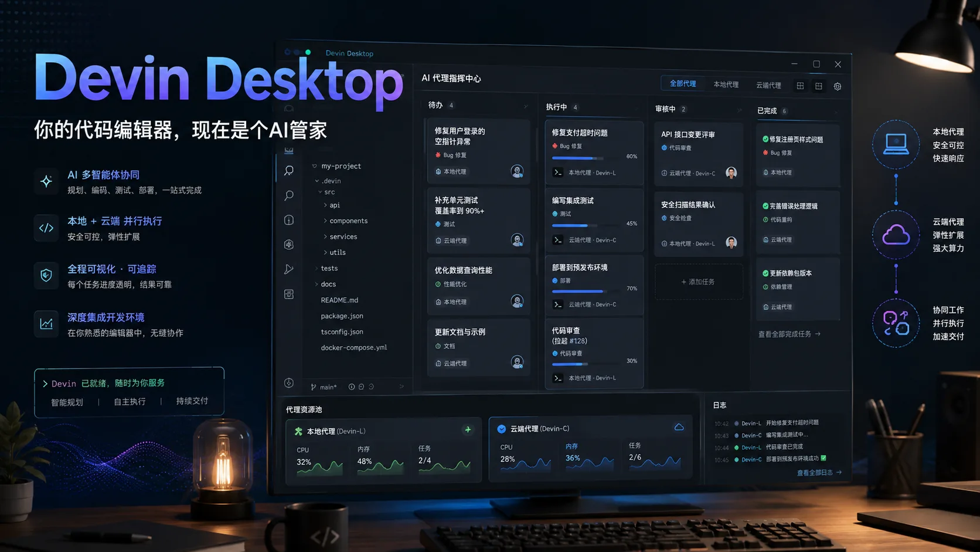Open the 安全扫描结果确认 review card
980x552 pixels.
tap(699, 224)
